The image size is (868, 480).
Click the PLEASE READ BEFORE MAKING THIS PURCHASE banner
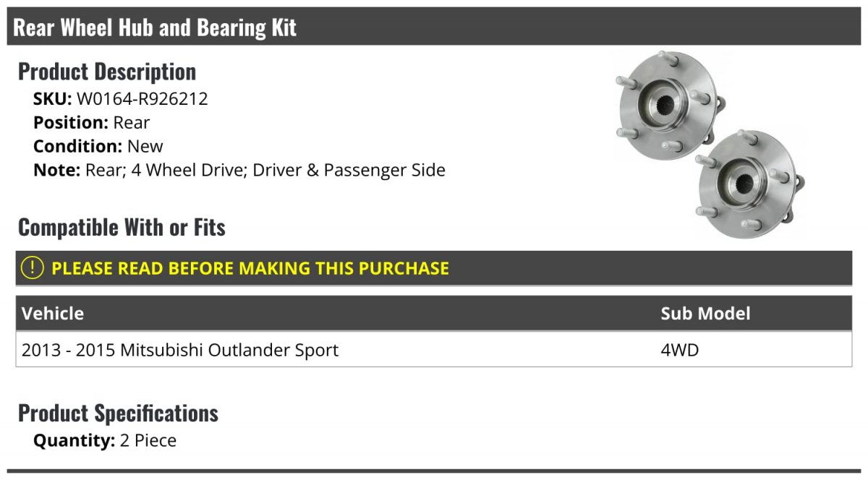tap(434, 268)
